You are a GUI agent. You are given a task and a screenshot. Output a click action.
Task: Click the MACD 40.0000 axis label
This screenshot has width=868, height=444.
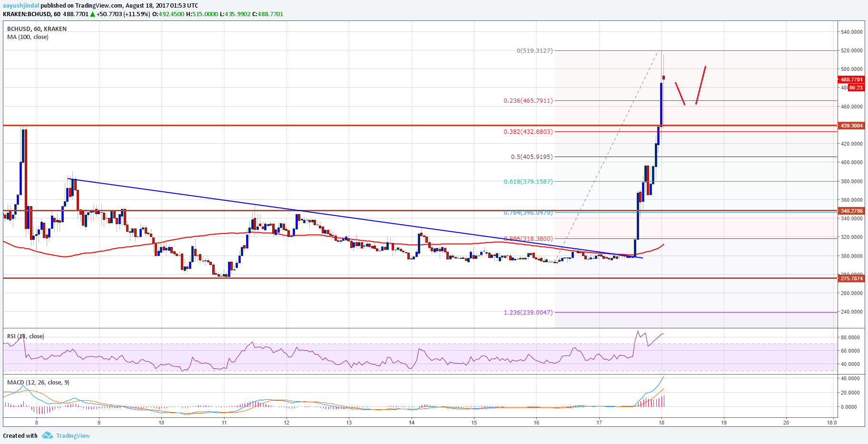point(850,378)
